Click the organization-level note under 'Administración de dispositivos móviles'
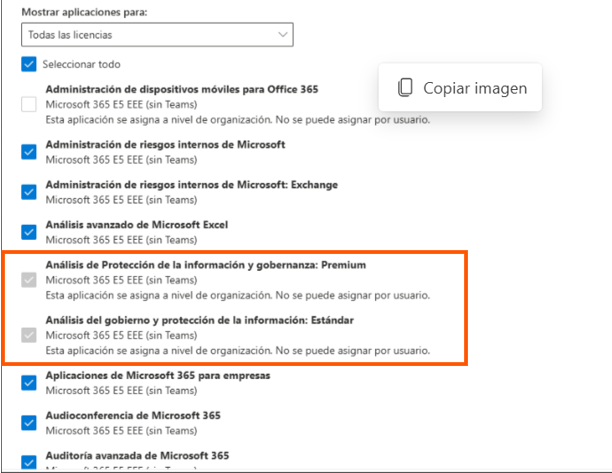 pos(238,120)
